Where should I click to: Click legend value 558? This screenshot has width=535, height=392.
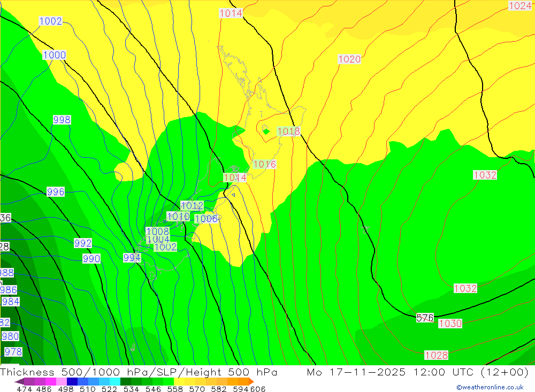175,389
